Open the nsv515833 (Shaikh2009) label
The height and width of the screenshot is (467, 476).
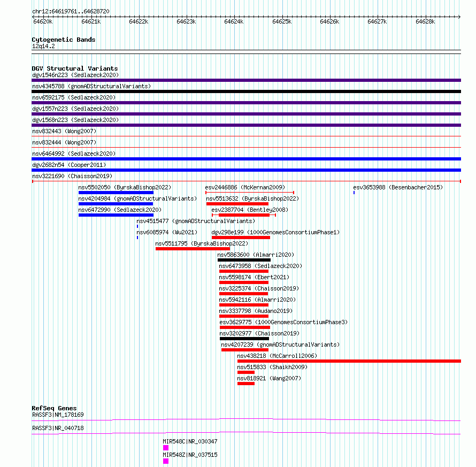[x=272, y=367]
